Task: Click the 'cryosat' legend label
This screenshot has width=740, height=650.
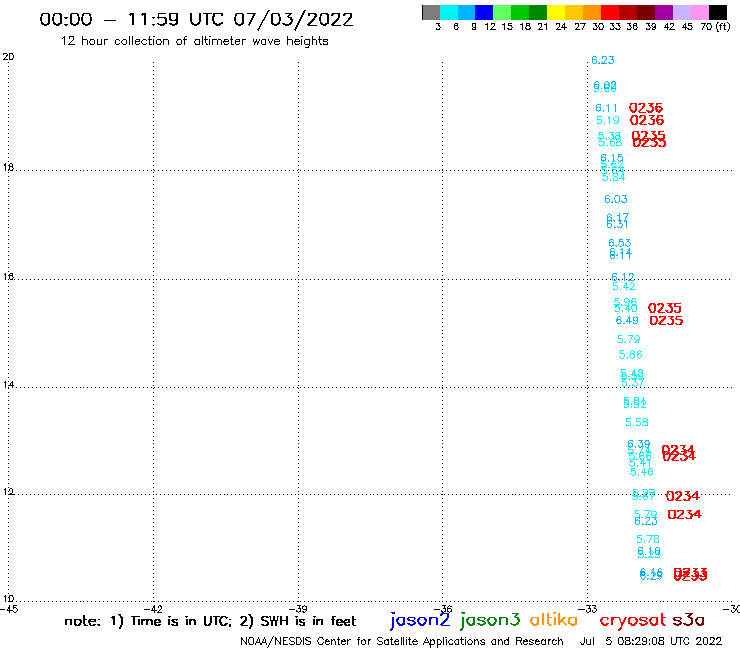Action: [633, 620]
